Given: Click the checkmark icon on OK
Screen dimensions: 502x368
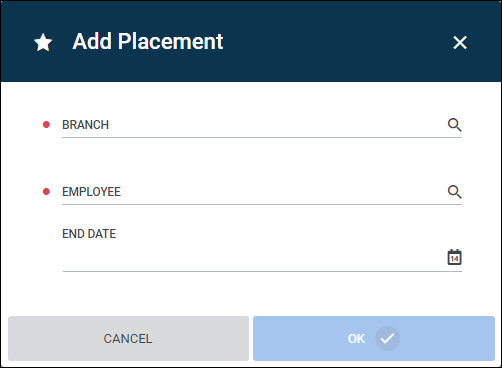Looking at the screenshot, I should [387, 339].
